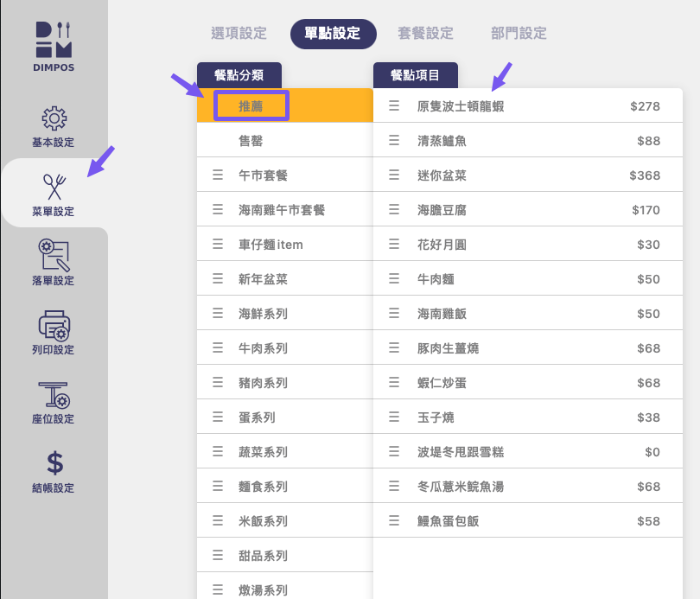
Task: Open seat settings table icon
Action: click(x=54, y=394)
